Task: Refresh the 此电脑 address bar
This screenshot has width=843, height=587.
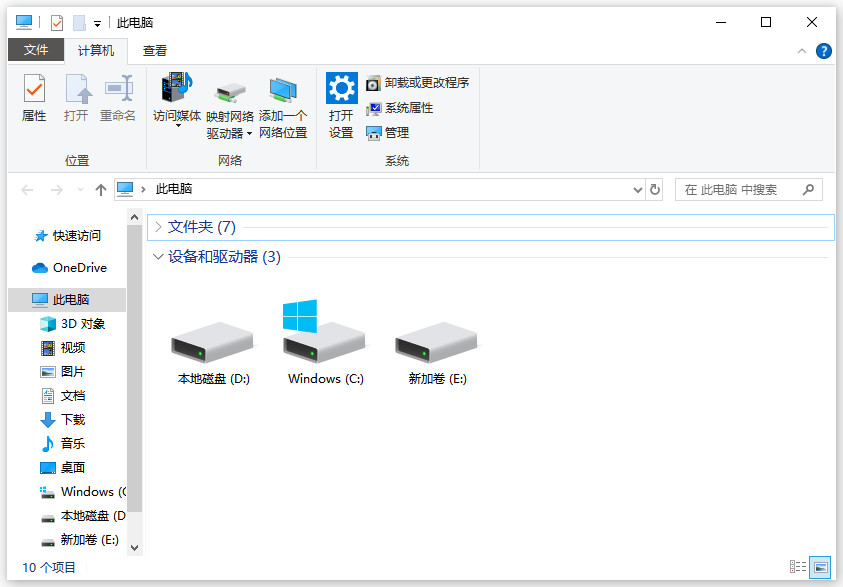Action: [x=654, y=190]
